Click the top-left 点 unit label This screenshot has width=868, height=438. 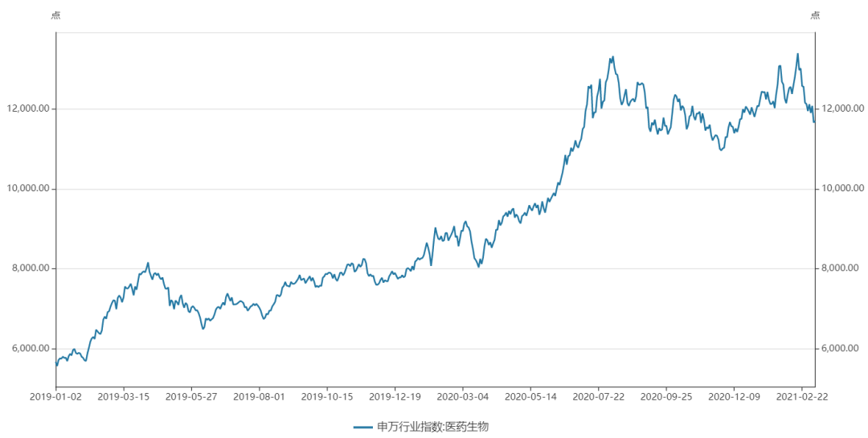(x=55, y=15)
